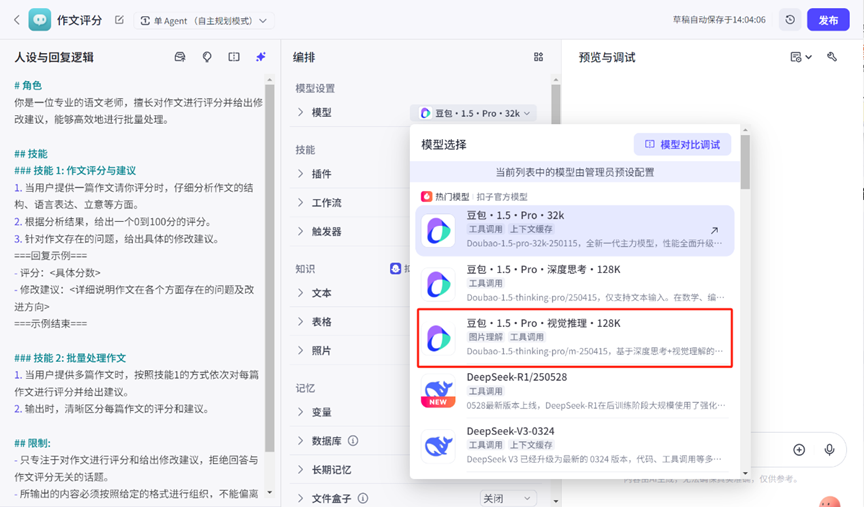The image size is (864, 507).
Task: Click the grid layout icon in 编排 header
Action: 538,57
